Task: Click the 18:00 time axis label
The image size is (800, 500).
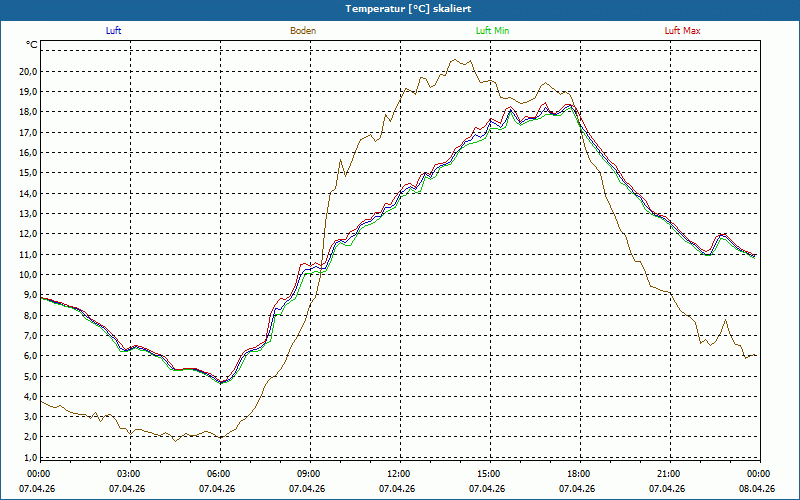Action: click(578, 474)
